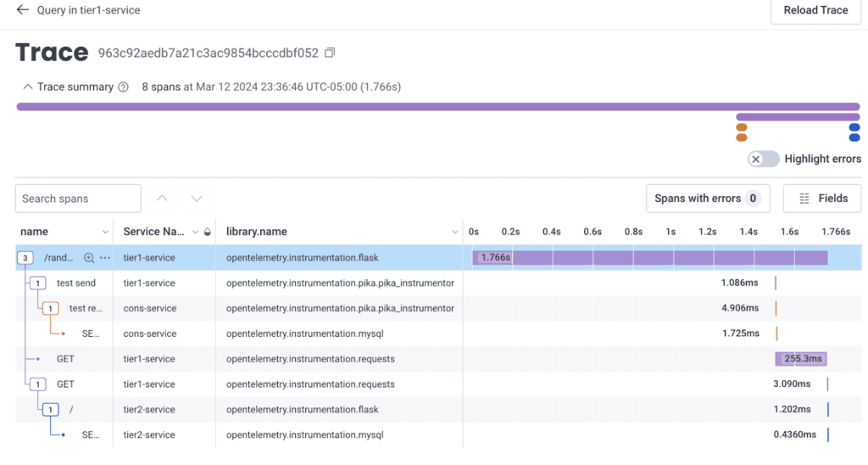Toggle the Highlight errors switch

764,159
